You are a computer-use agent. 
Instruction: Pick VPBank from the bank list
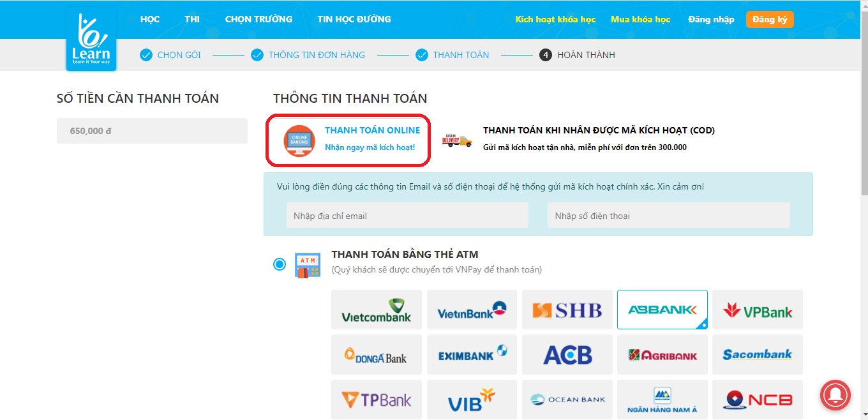(758, 310)
